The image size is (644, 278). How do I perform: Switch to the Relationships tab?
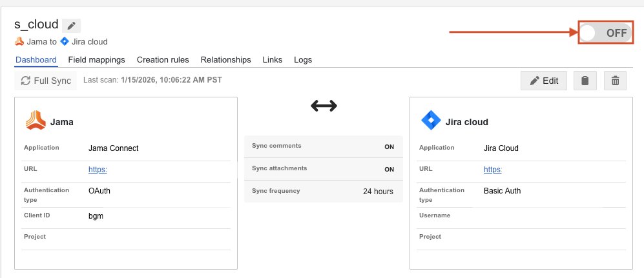point(226,60)
